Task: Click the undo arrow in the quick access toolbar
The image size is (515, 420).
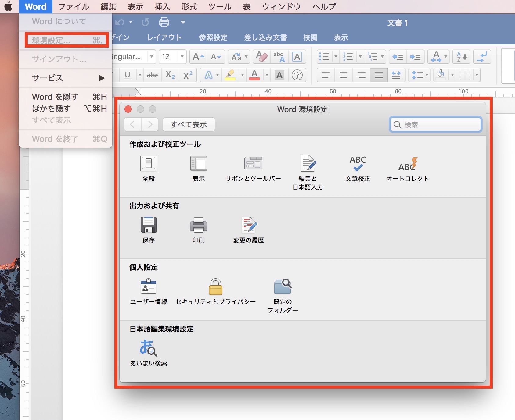Action: click(x=120, y=22)
